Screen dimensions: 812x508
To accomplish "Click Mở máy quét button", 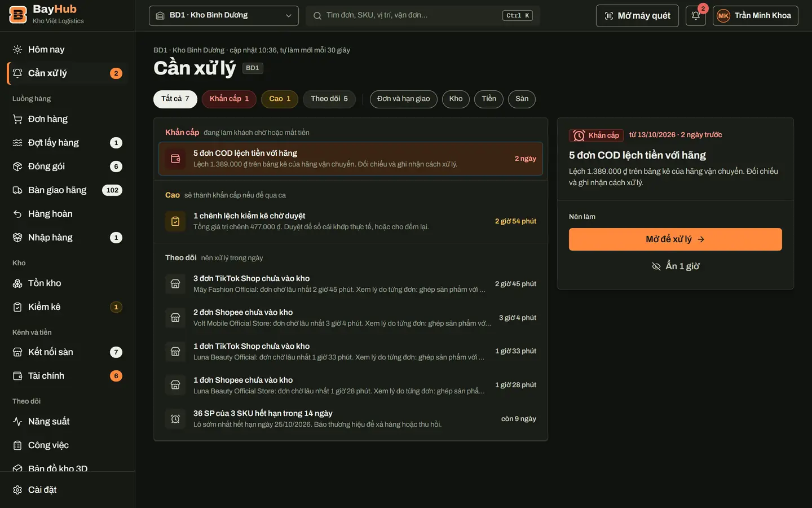I will tap(637, 16).
